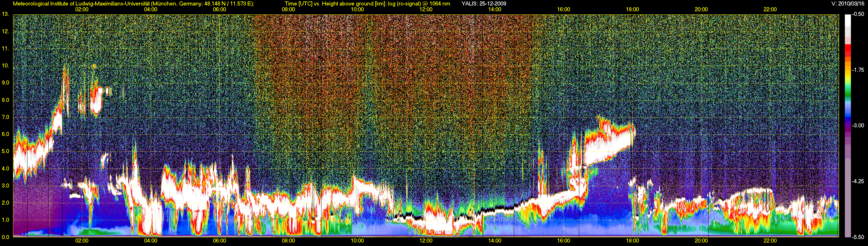The image size is (868, 246).
Task: Click the 04:00 label on the bottom time axis
Action: [x=151, y=241]
